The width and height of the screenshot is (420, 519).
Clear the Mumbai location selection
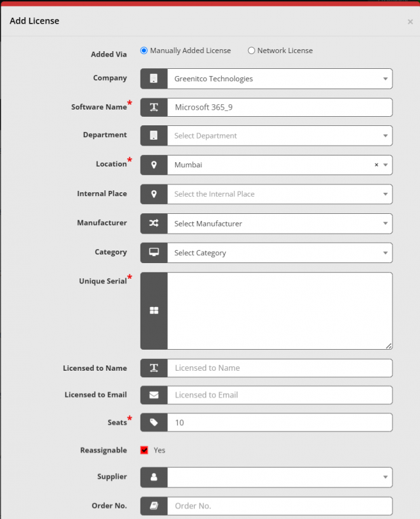376,165
